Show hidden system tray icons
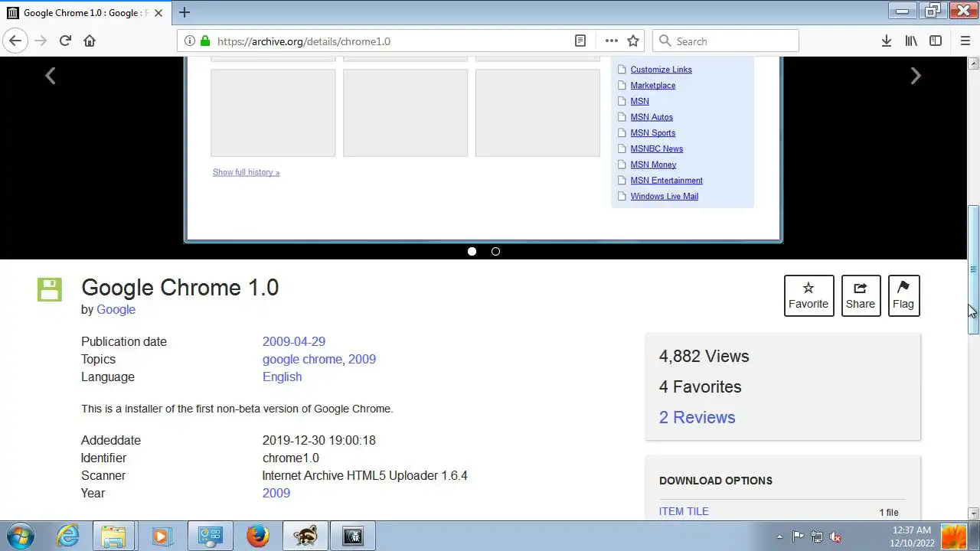This screenshot has height=551, width=980. click(779, 536)
